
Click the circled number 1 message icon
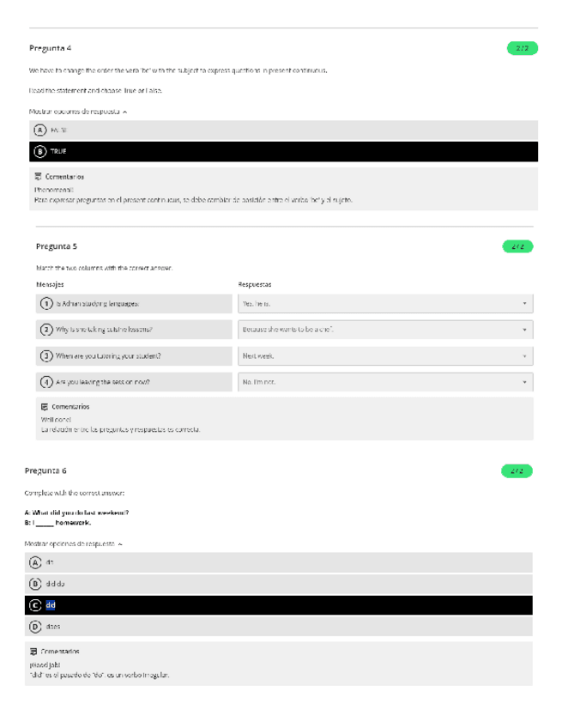click(x=46, y=304)
